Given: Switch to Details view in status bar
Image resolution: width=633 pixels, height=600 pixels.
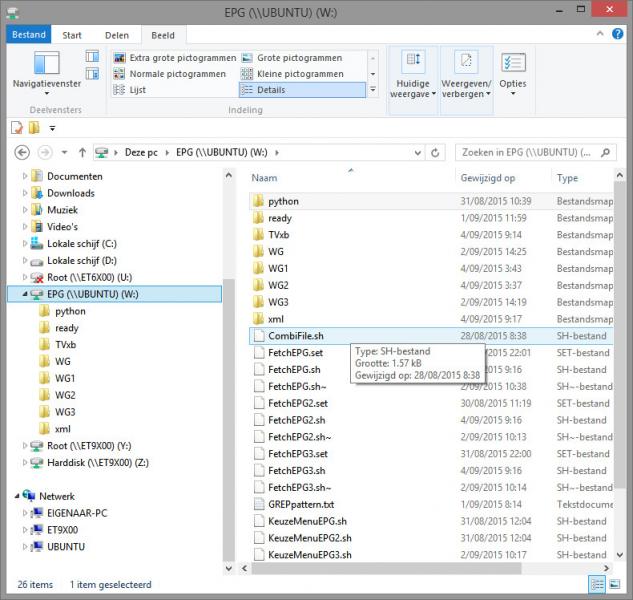Looking at the screenshot, I should coord(597,585).
